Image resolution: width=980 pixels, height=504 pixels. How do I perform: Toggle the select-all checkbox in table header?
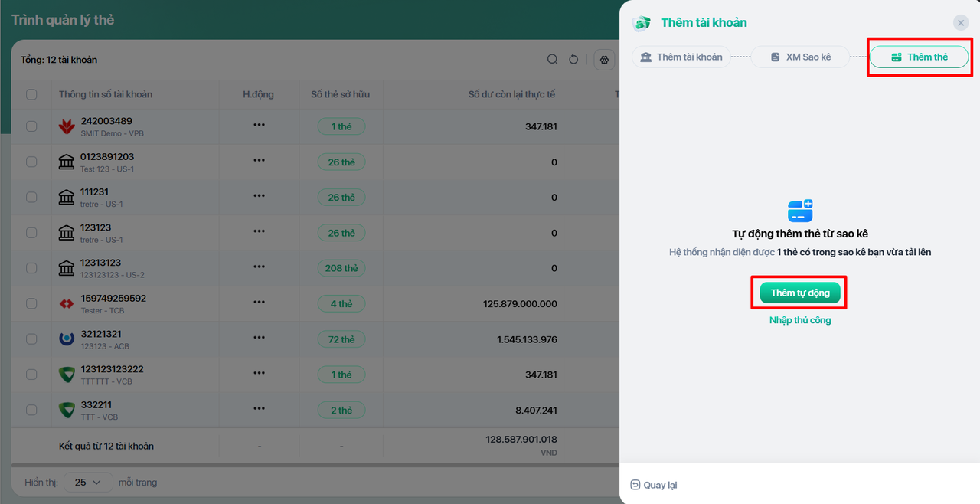(31, 94)
